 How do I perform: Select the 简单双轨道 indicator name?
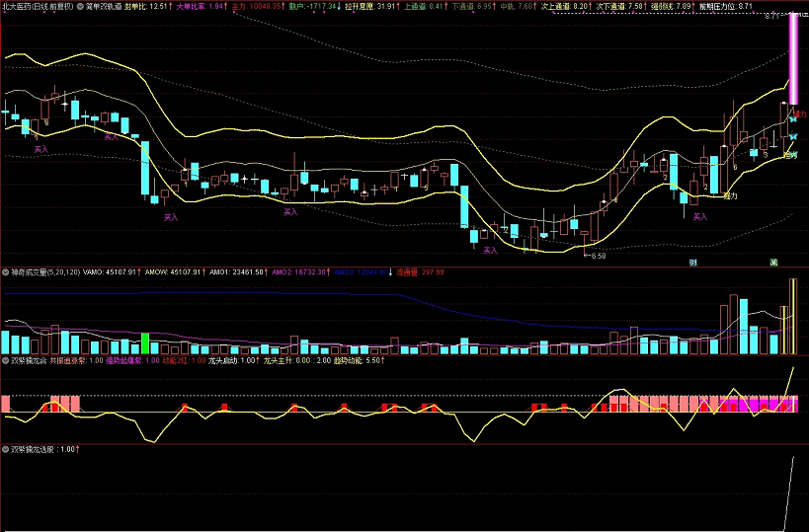(104, 7)
